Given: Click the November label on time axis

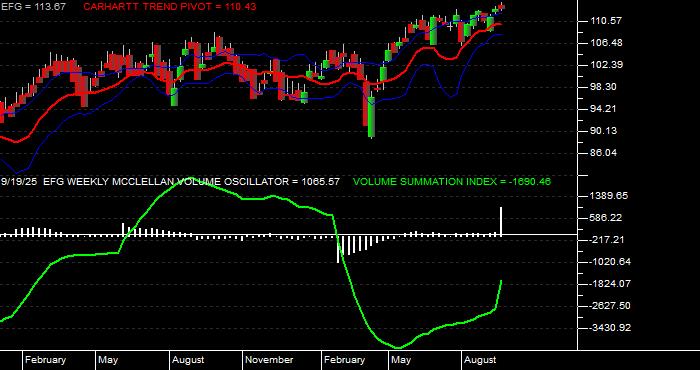Looking at the screenshot, I should (269, 360).
